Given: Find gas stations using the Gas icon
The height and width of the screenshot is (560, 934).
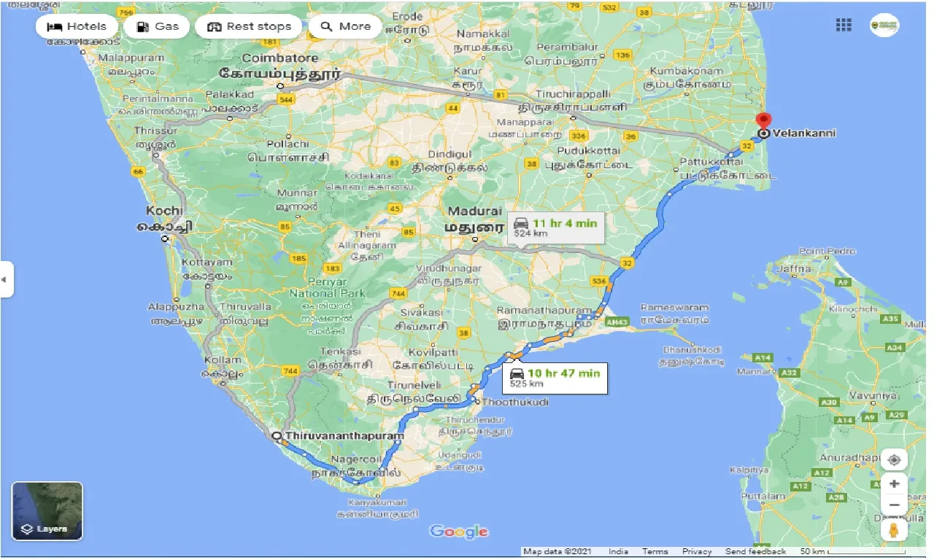Looking at the screenshot, I should 156,26.
